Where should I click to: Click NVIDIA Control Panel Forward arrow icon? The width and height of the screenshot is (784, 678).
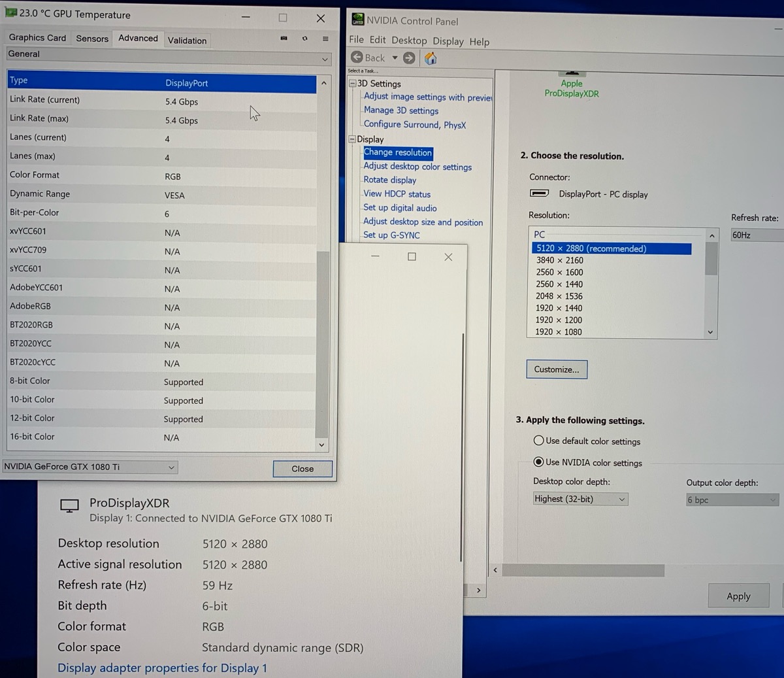click(x=409, y=58)
